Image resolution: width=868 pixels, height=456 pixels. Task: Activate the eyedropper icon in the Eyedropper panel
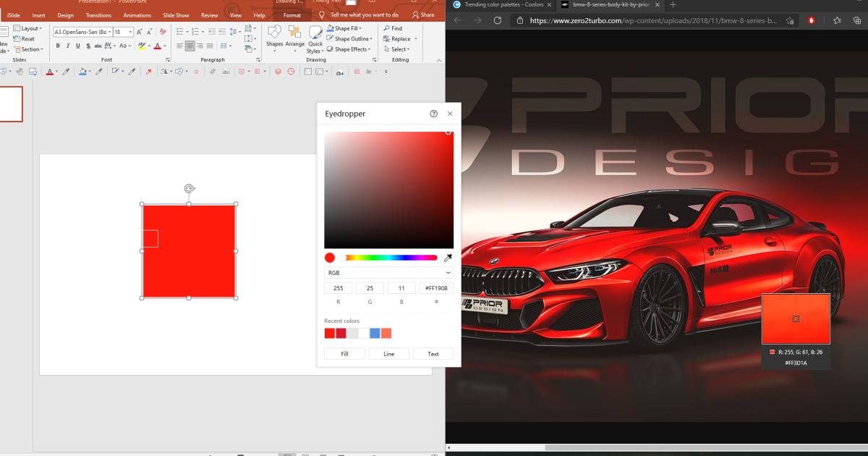(x=447, y=257)
